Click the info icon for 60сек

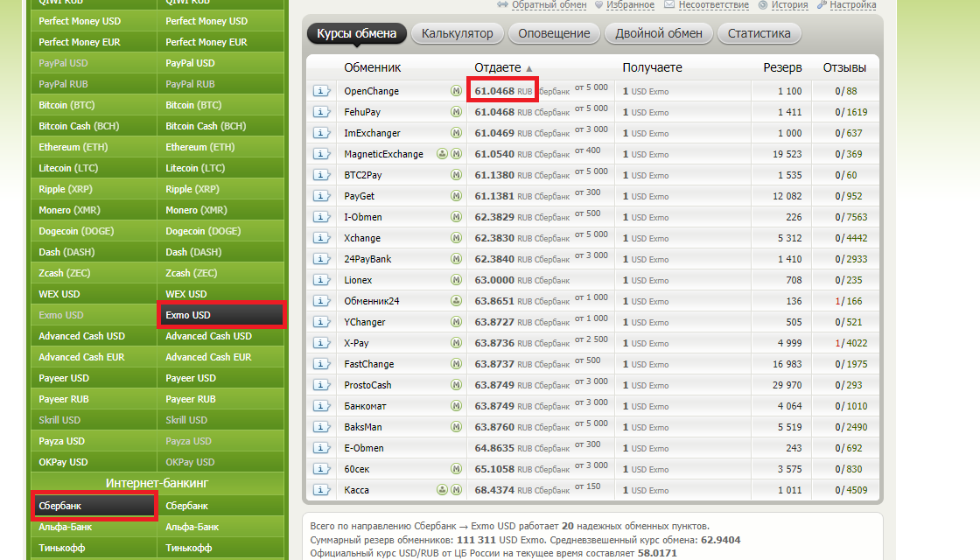tap(321, 469)
